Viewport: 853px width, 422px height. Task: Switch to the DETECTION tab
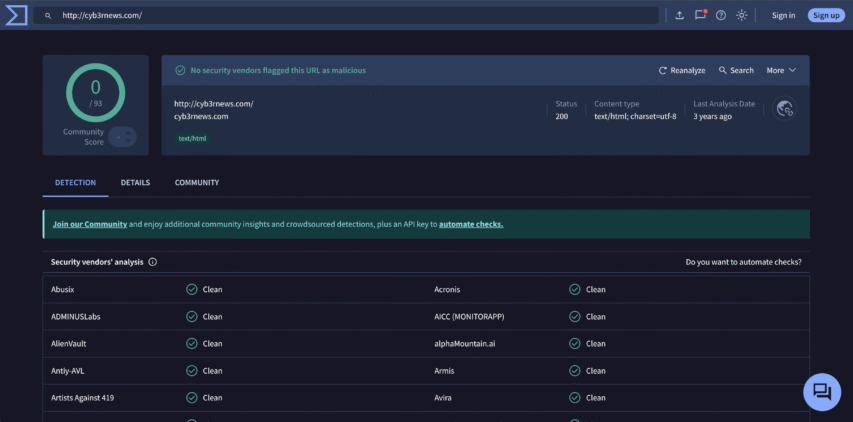(76, 183)
